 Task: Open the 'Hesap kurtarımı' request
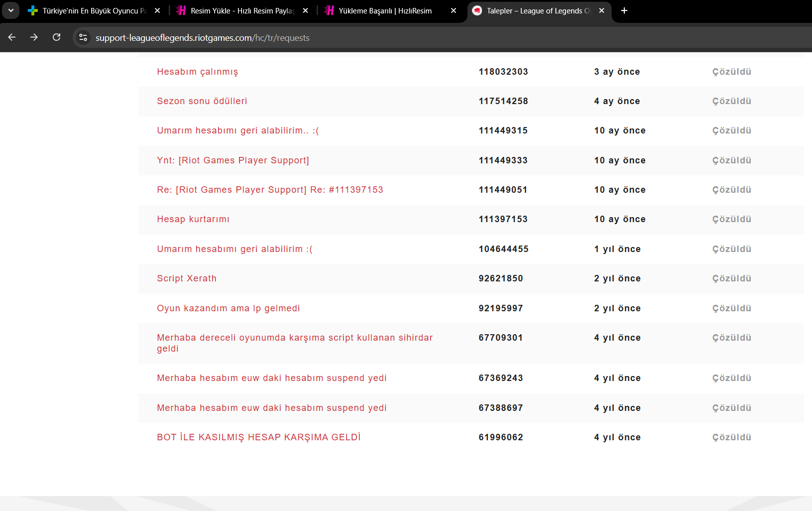[193, 219]
